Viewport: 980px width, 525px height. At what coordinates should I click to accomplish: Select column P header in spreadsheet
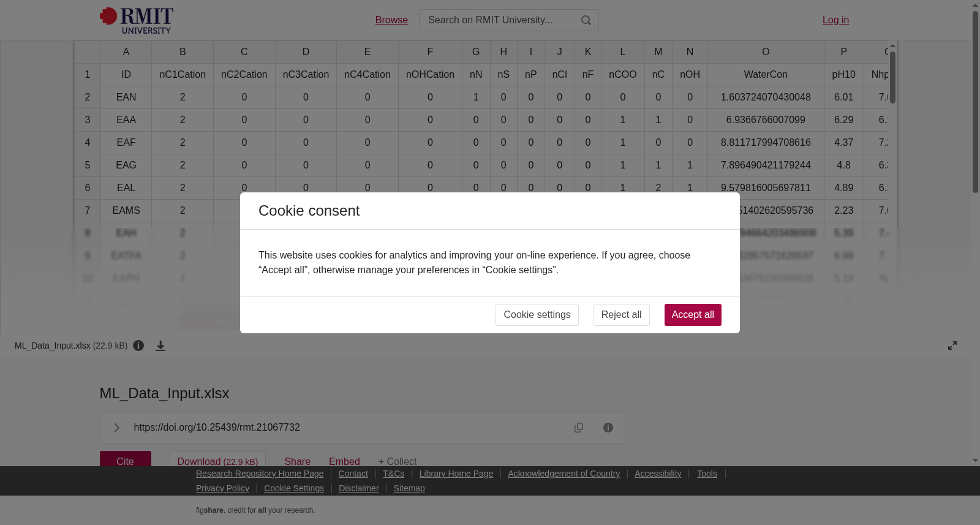click(843, 52)
